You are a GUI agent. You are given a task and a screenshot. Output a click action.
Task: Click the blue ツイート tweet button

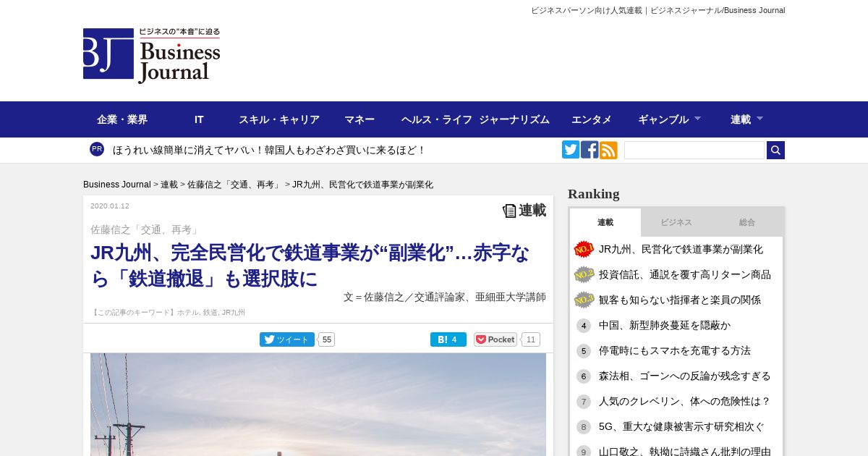point(287,339)
